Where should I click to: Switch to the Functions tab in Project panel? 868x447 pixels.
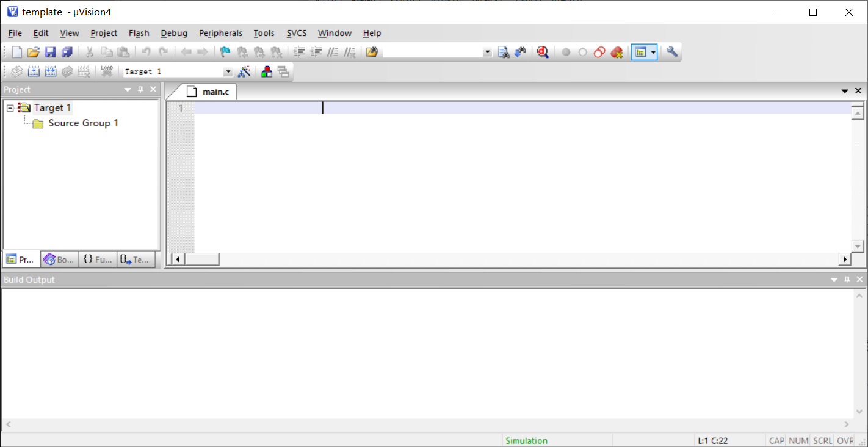[98, 260]
